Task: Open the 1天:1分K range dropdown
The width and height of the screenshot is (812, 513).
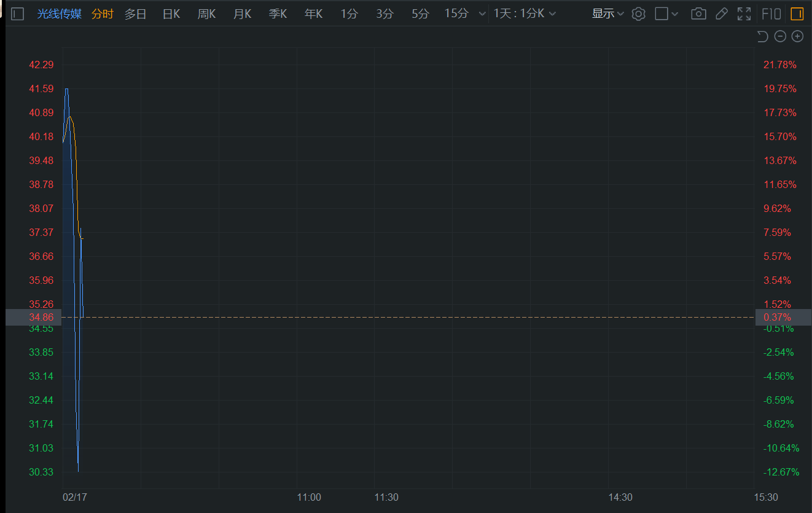Action: pyautogui.click(x=525, y=14)
